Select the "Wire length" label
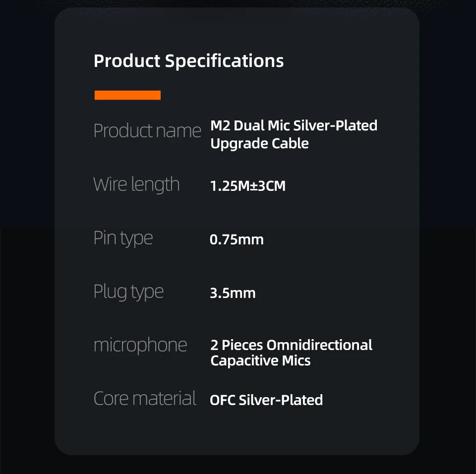This screenshot has width=476, height=474. point(136,184)
